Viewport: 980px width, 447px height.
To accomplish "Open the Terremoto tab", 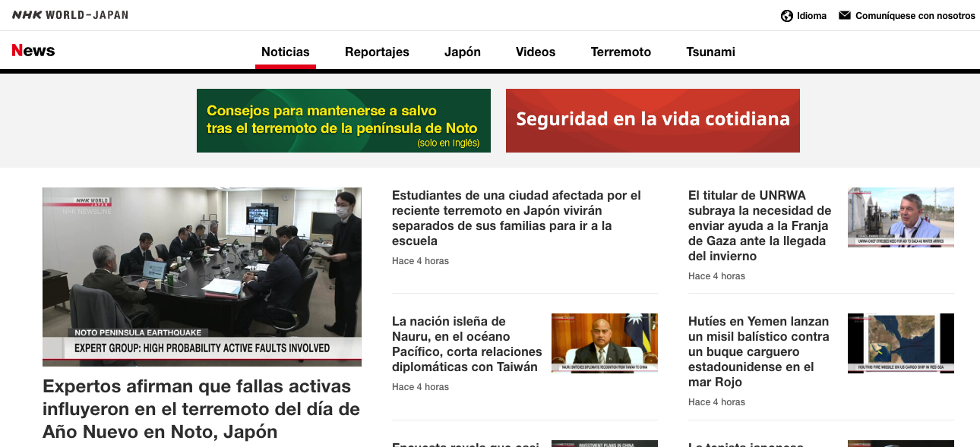I will click(x=621, y=52).
